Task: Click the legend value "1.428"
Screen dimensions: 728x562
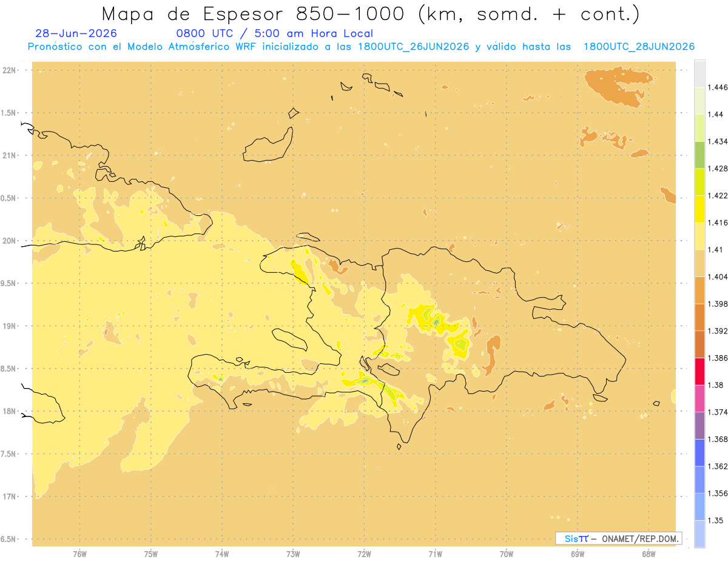Action: (718, 169)
